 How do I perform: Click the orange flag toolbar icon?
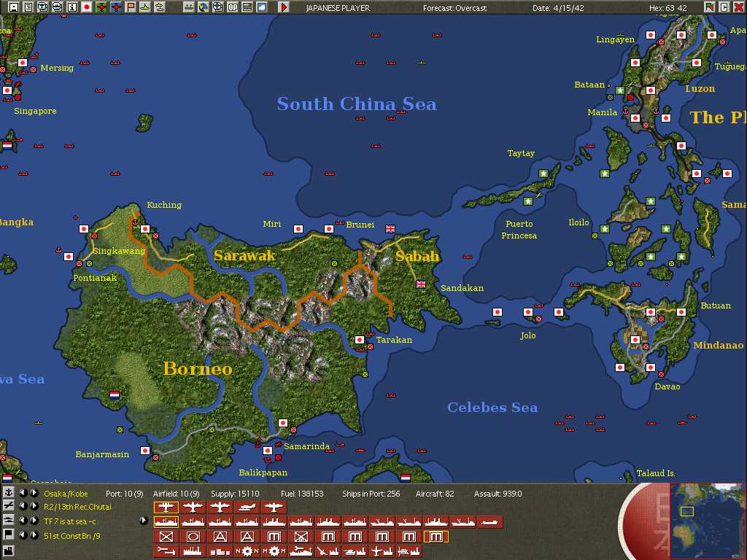131,7
